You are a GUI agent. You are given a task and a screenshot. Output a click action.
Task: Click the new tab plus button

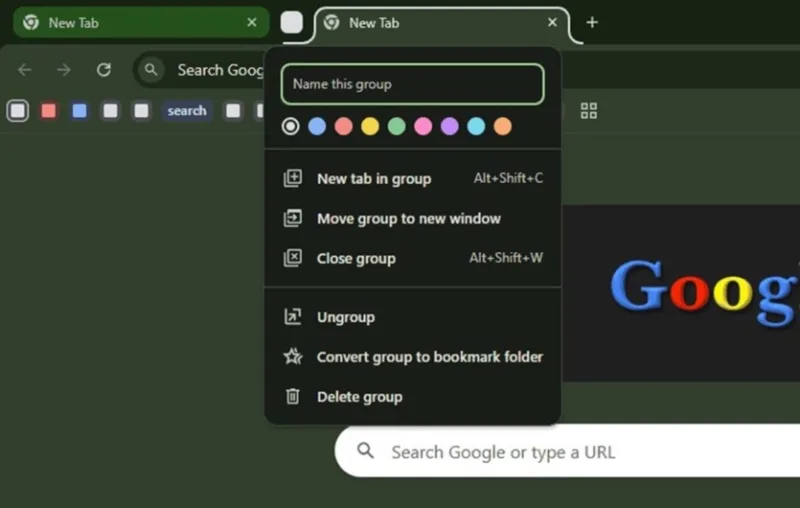tap(592, 22)
